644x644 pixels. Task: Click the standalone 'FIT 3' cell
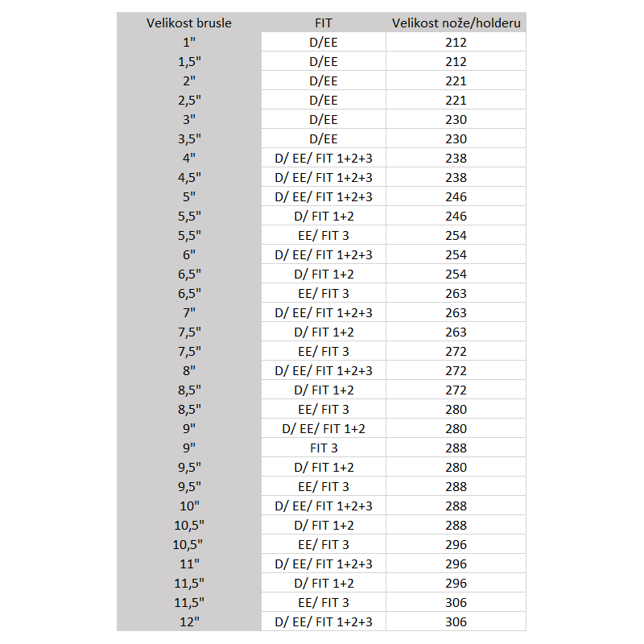pos(323,448)
